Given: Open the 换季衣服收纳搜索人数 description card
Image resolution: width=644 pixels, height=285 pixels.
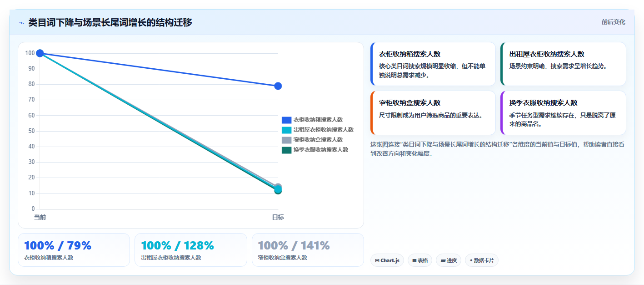Looking at the screenshot, I should pyautogui.click(x=563, y=113).
